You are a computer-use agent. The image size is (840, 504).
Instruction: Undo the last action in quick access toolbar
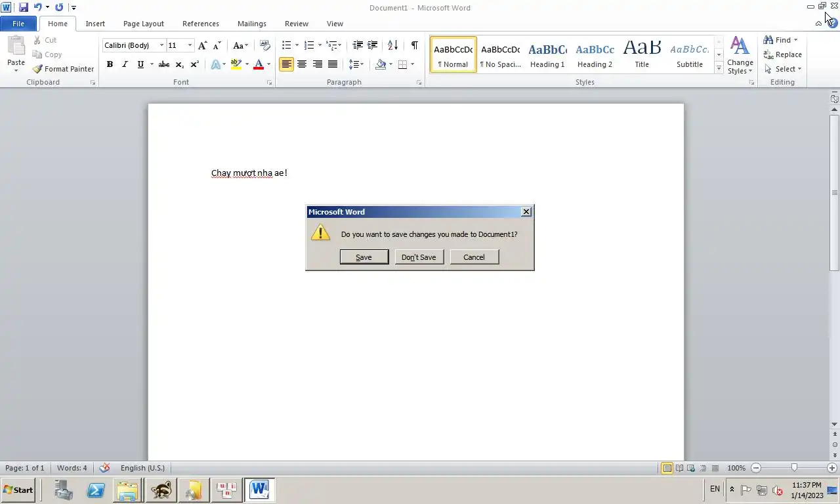pos(37,7)
